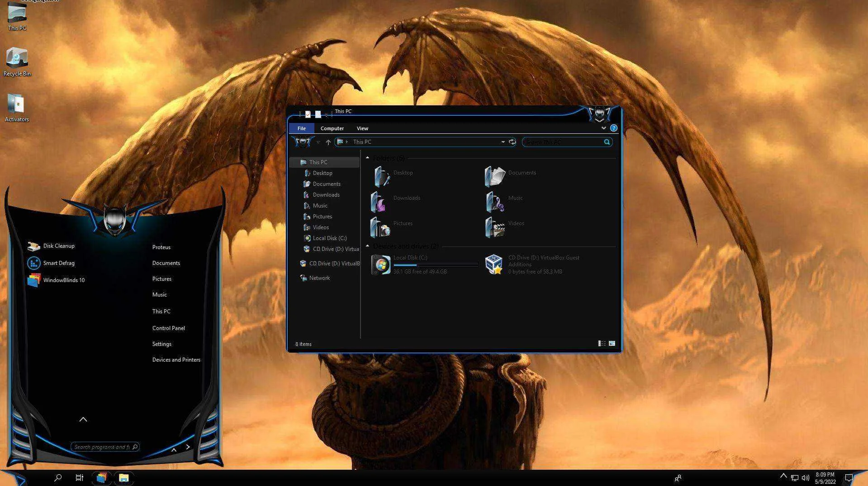
Task: Open Pictures from the start menu list
Action: coord(162,279)
